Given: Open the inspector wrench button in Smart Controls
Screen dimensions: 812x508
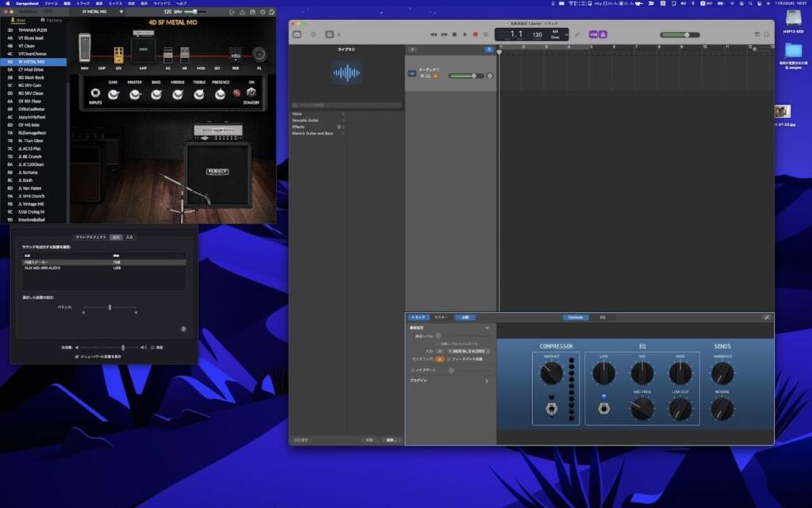Looking at the screenshot, I should click(x=767, y=317).
